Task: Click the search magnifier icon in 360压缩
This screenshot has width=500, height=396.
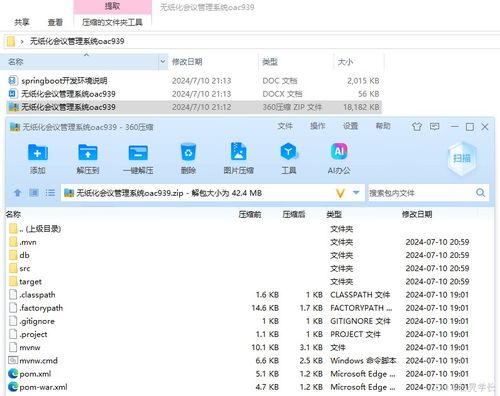Action: tap(480, 193)
